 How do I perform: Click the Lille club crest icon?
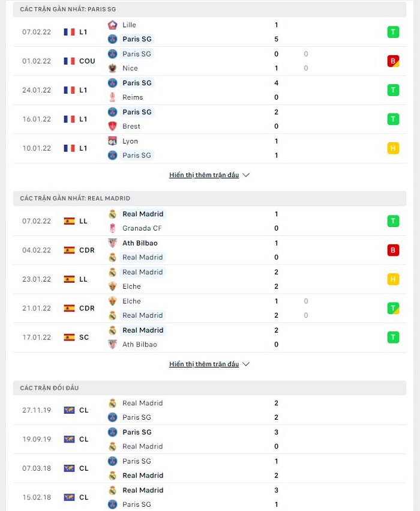112,25
